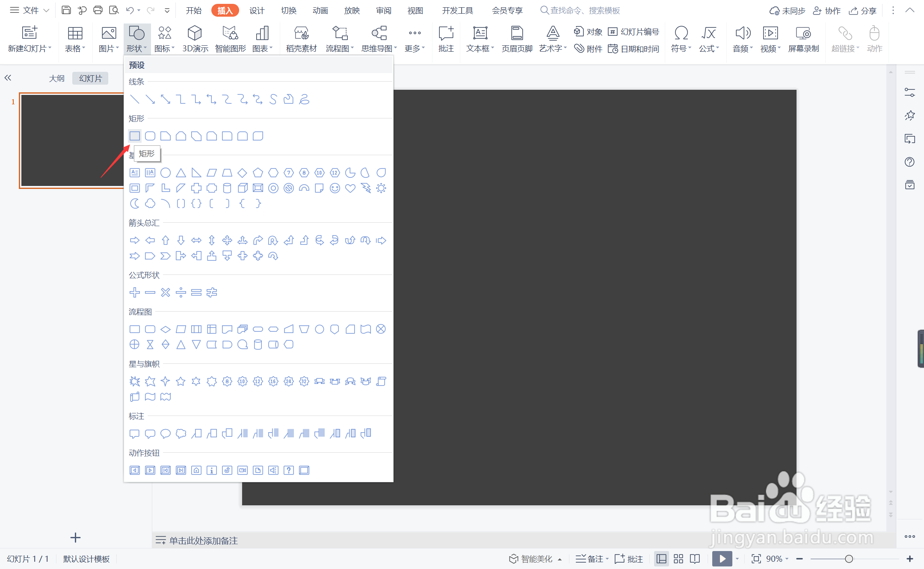Collapse the ribbon with up chevron
Viewport: 924px width, 569px height.
point(910,10)
